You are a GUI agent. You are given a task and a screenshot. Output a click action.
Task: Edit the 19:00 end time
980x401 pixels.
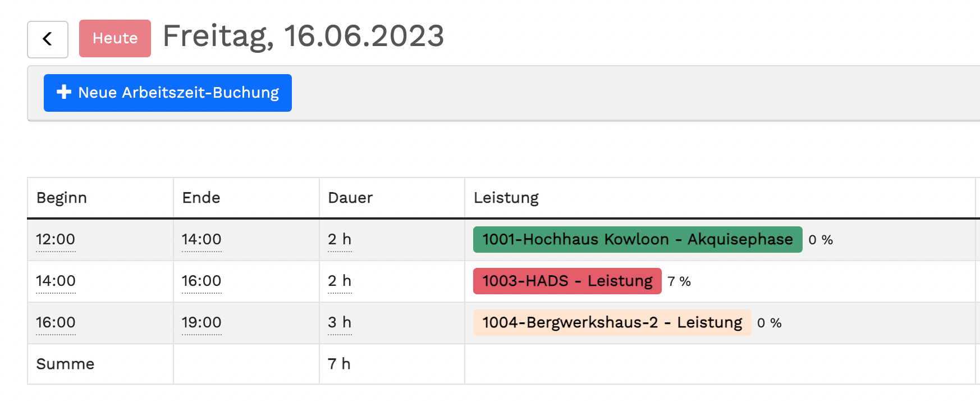pyautogui.click(x=202, y=323)
